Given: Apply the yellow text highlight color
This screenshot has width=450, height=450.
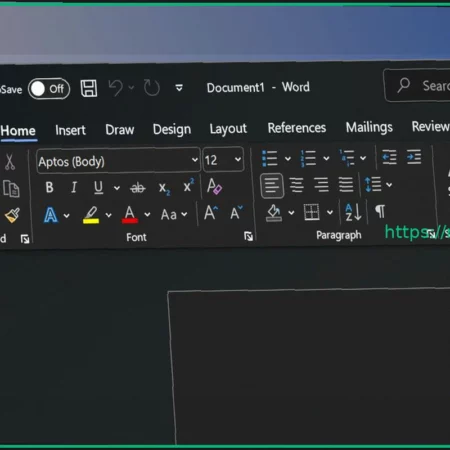Looking at the screenshot, I should [91, 215].
